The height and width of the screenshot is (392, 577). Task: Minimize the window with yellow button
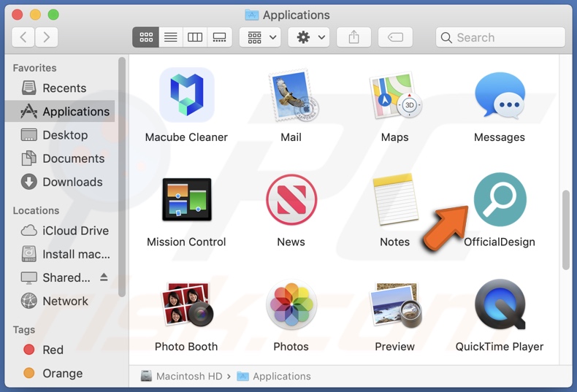(x=35, y=15)
